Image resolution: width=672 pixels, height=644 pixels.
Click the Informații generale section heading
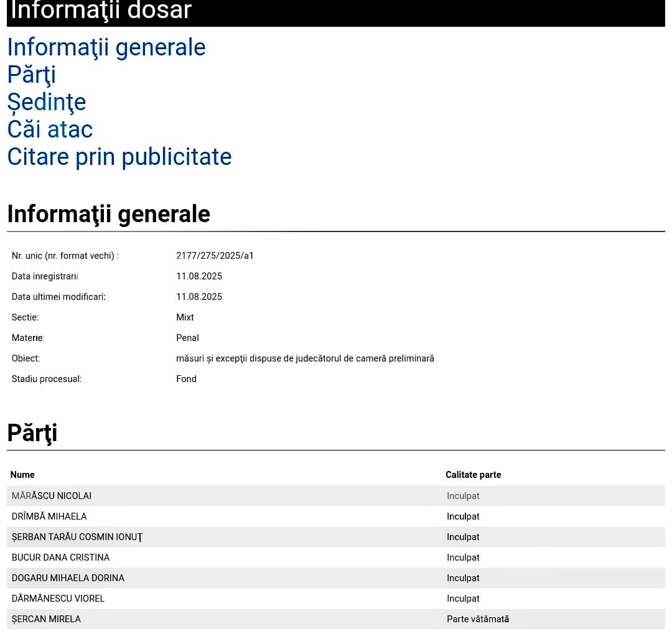(x=108, y=214)
